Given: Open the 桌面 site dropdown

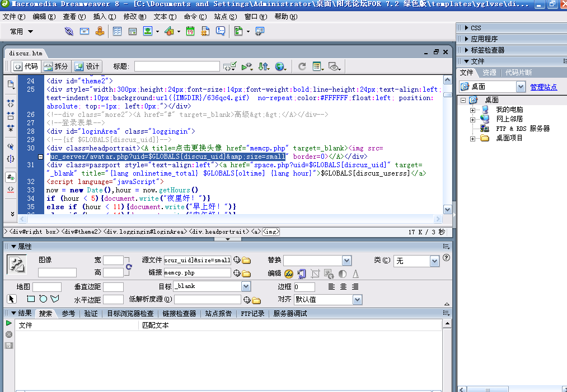Looking at the screenshot, I should [x=521, y=87].
